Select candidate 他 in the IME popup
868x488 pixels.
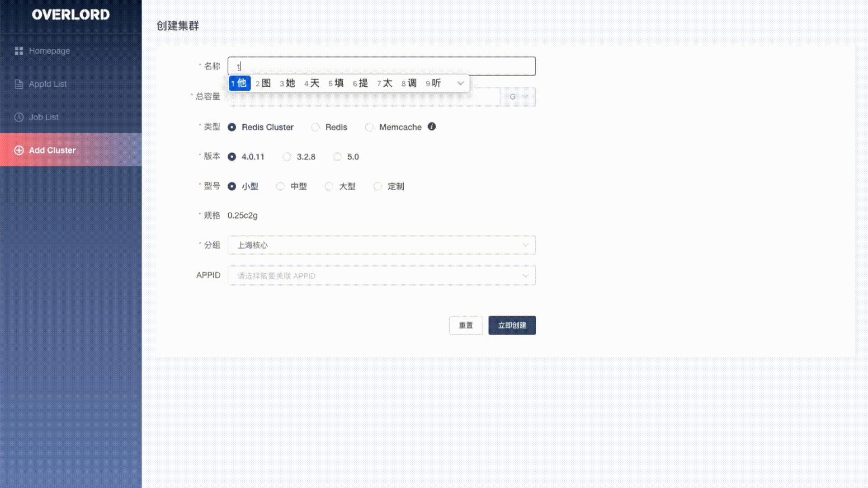(240, 83)
